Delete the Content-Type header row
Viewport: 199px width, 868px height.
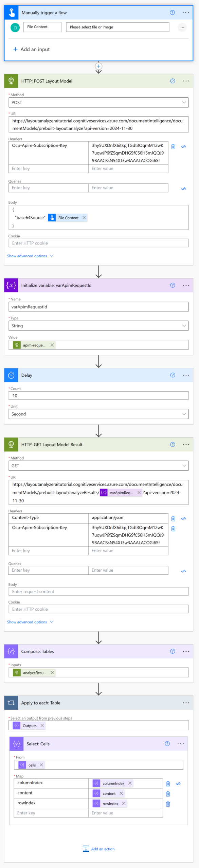click(x=173, y=518)
